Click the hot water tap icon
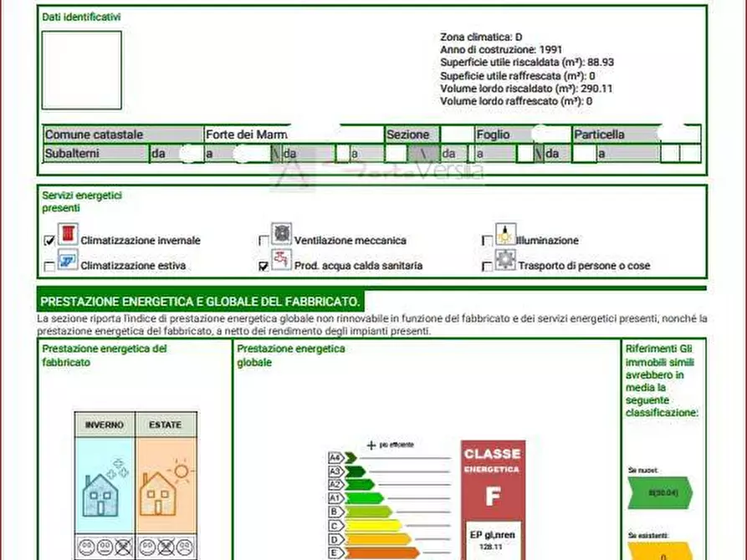747x560 pixels. pos(281,259)
